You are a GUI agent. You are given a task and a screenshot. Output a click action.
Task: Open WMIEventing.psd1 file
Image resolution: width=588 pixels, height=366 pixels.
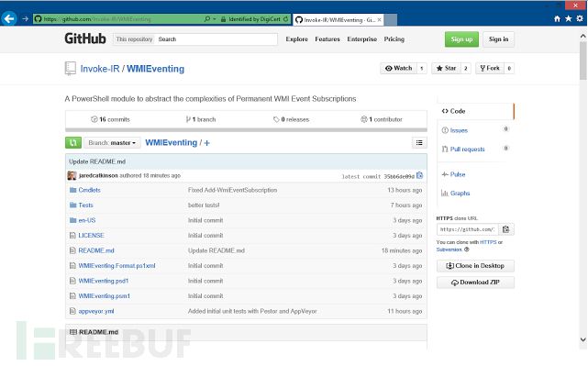[x=103, y=281]
